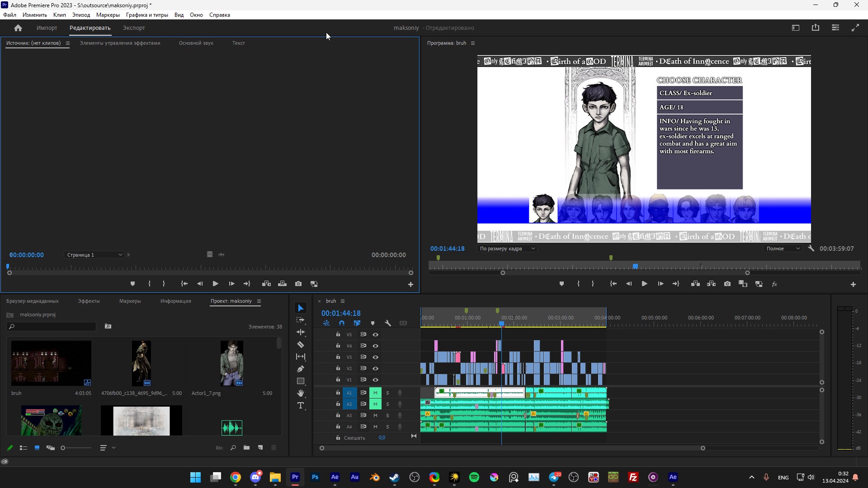Go to Экспорт workspace
This screenshot has height=488, width=868.
[134, 28]
